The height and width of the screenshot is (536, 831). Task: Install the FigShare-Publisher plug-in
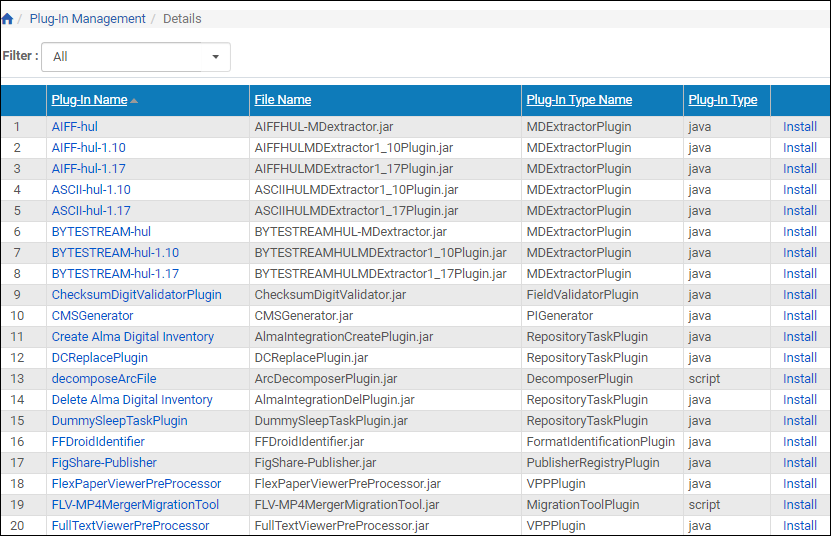[x=799, y=463]
